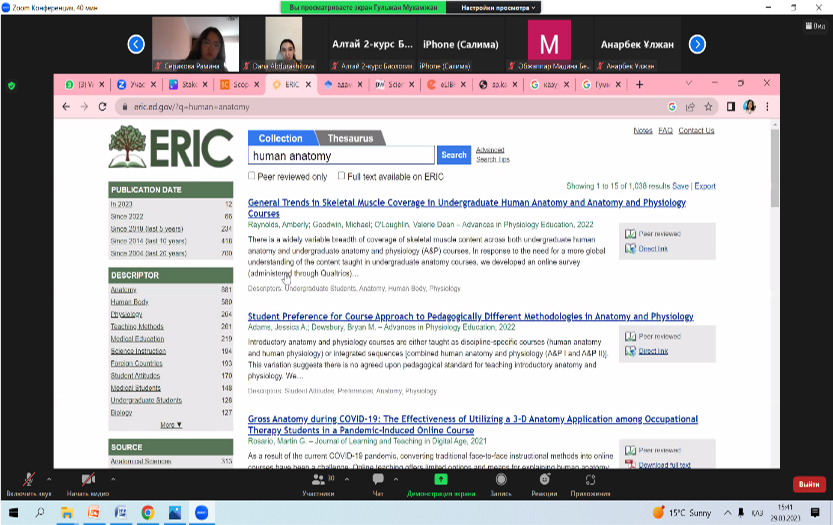Tick Full text available on ERIC checkbox
This screenshot has height=525, width=833.
[341, 176]
